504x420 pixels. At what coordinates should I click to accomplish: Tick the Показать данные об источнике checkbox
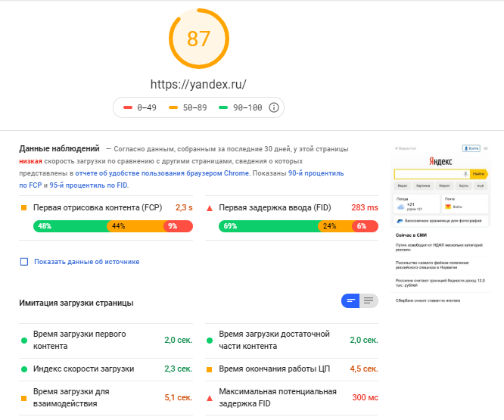pos(24,262)
